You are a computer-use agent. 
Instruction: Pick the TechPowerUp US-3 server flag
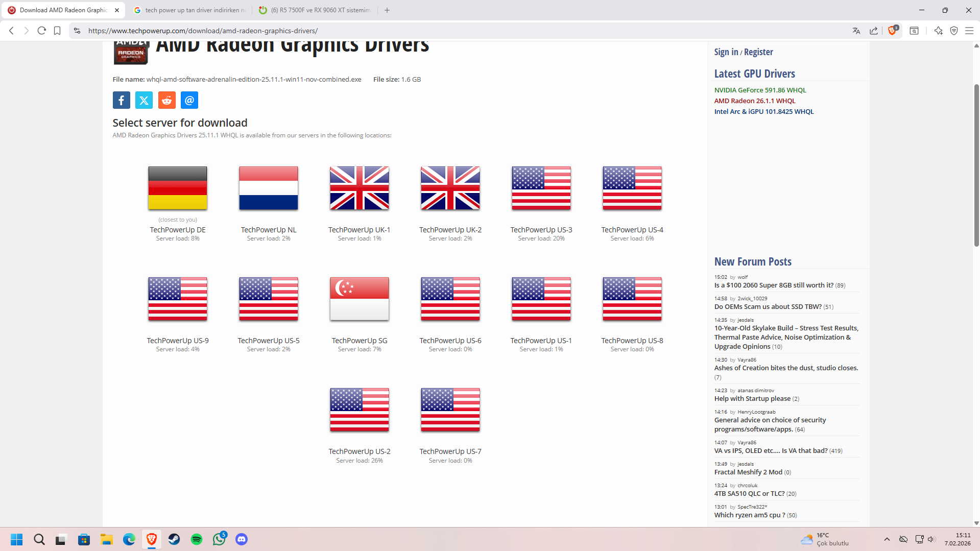pos(541,188)
